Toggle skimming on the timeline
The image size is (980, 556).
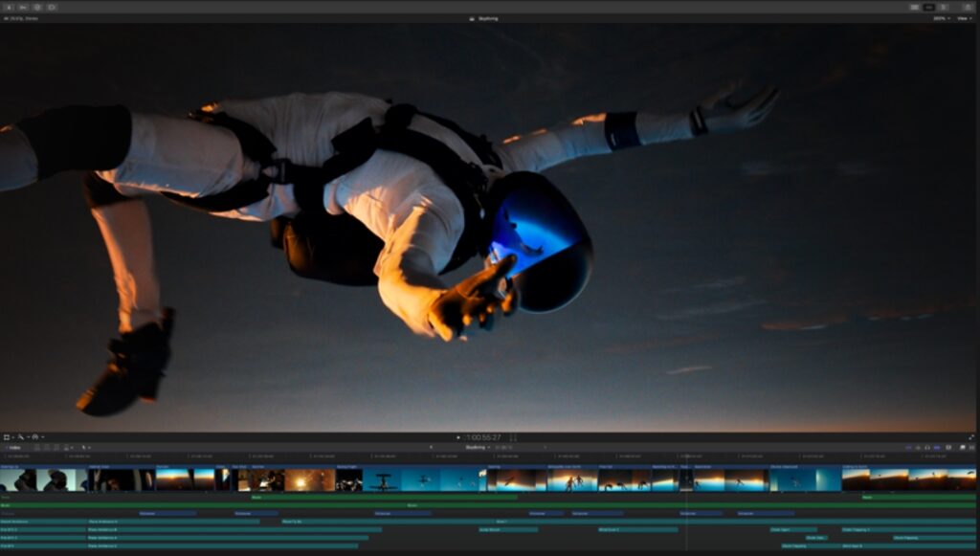click(x=909, y=447)
